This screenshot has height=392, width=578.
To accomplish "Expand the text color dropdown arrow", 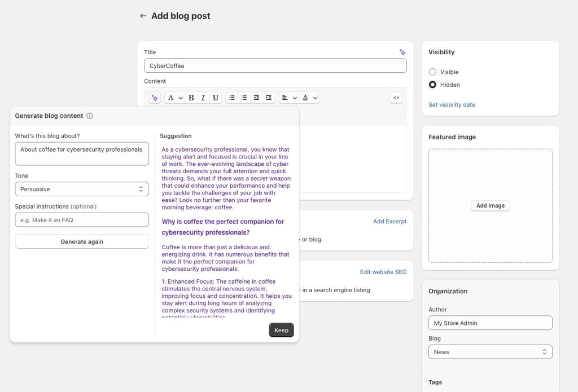I will coord(315,98).
